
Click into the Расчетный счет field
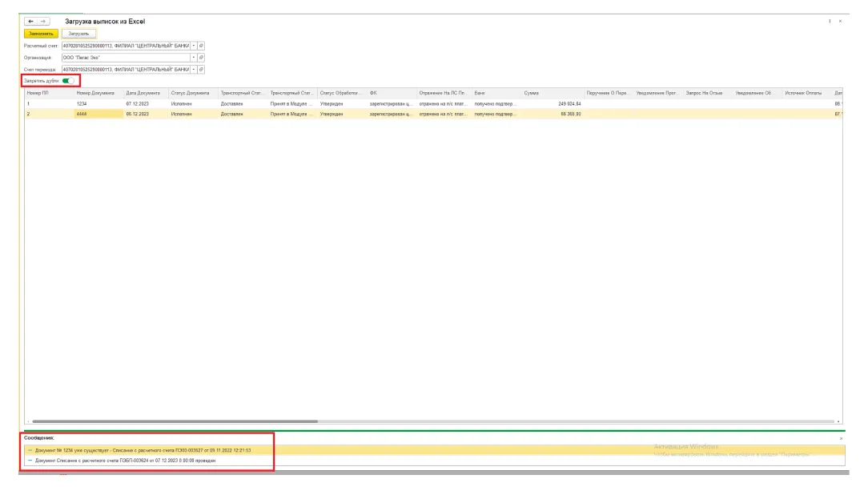click(x=126, y=46)
